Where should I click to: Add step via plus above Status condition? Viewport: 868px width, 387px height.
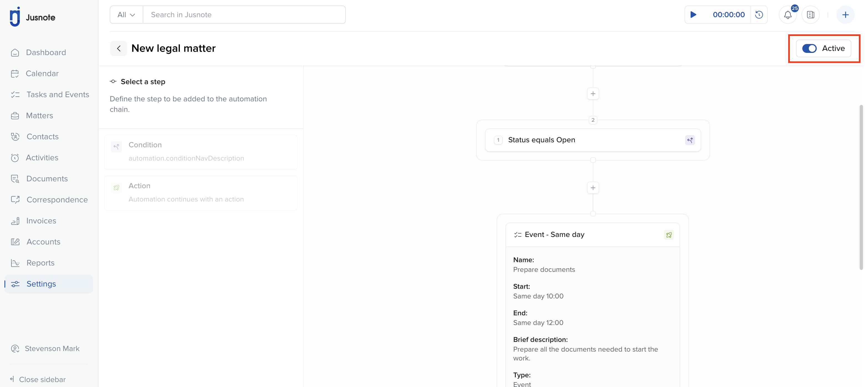pos(593,94)
